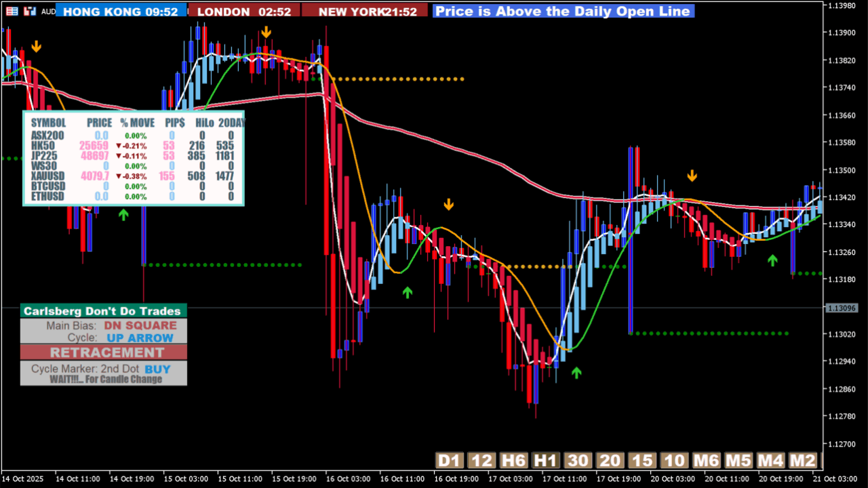
Task: Click the New York session clock label
Action: (x=365, y=11)
